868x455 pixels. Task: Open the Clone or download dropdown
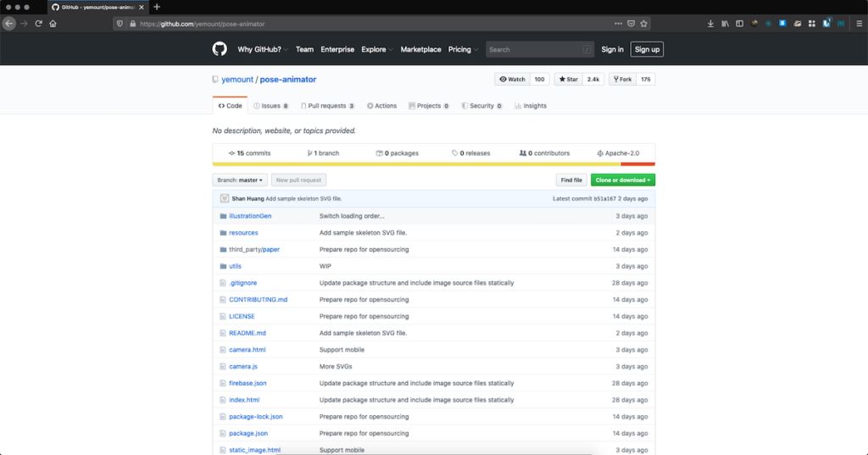622,180
